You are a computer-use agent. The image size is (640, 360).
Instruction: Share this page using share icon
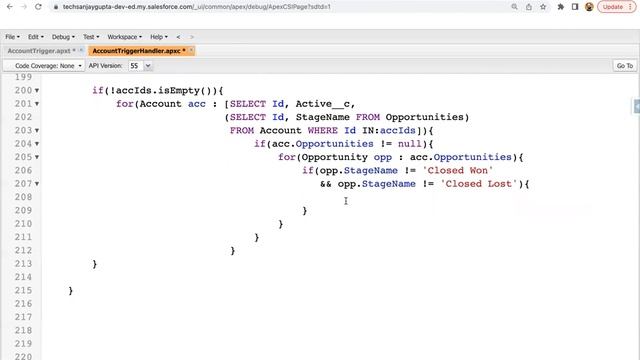pos(529,7)
